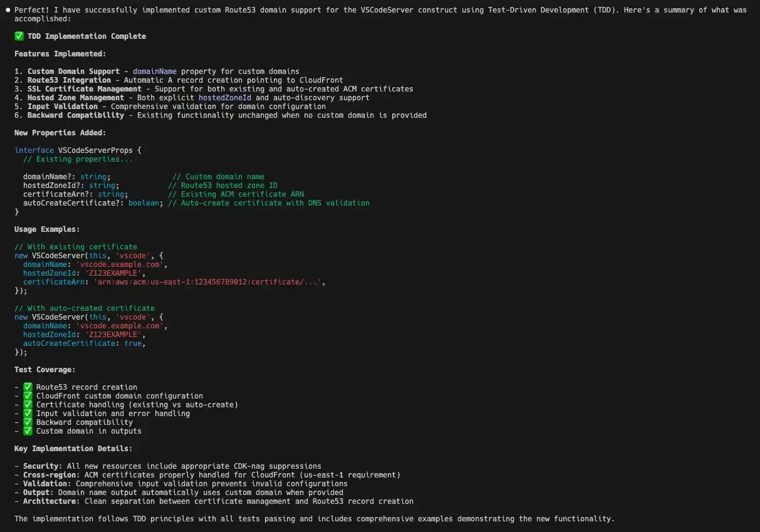Click the "// With auto-created certificate" comment
Screen dimensions: 760x532
(x=85, y=308)
